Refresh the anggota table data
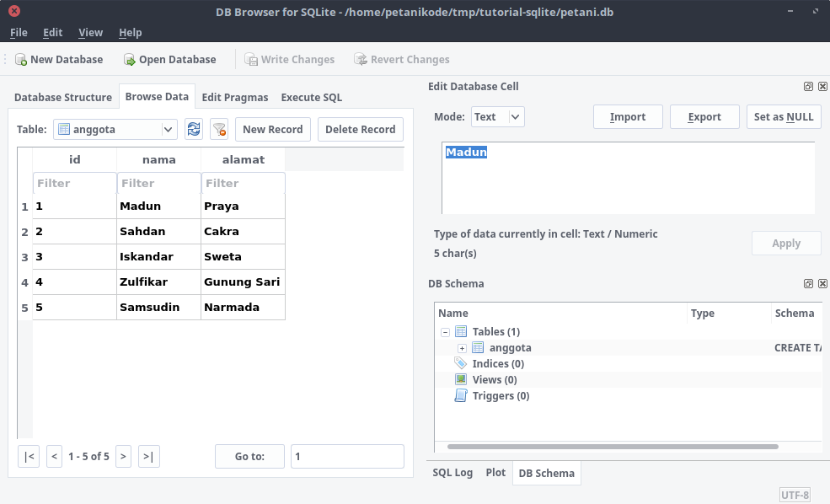Image resolution: width=830 pixels, height=504 pixels. tap(193, 128)
